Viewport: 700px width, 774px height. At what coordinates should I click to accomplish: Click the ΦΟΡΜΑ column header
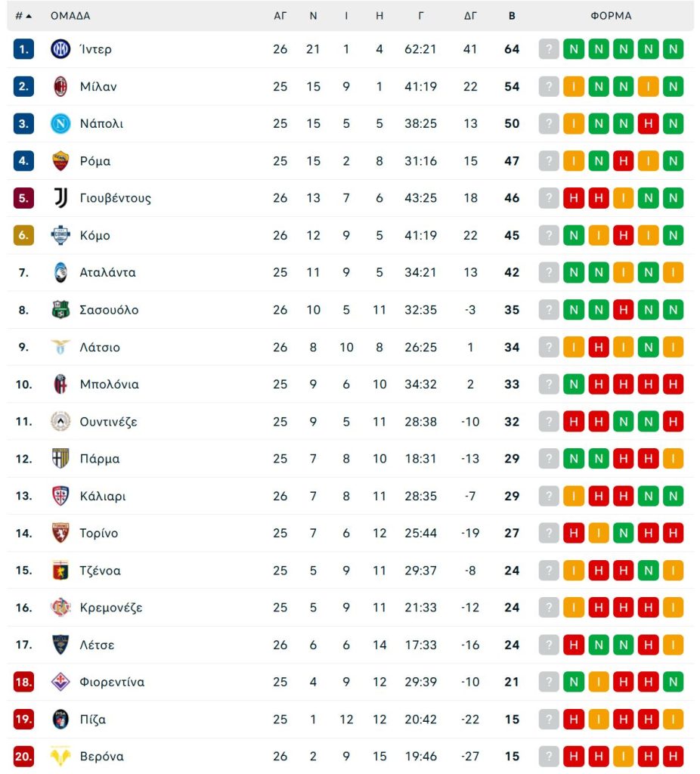(612, 15)
